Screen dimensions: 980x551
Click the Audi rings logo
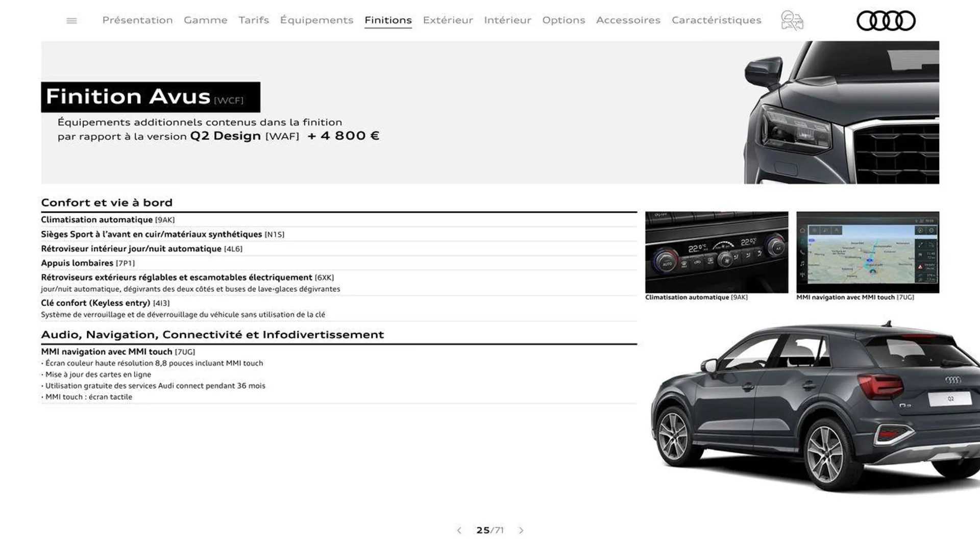(886, 21)
